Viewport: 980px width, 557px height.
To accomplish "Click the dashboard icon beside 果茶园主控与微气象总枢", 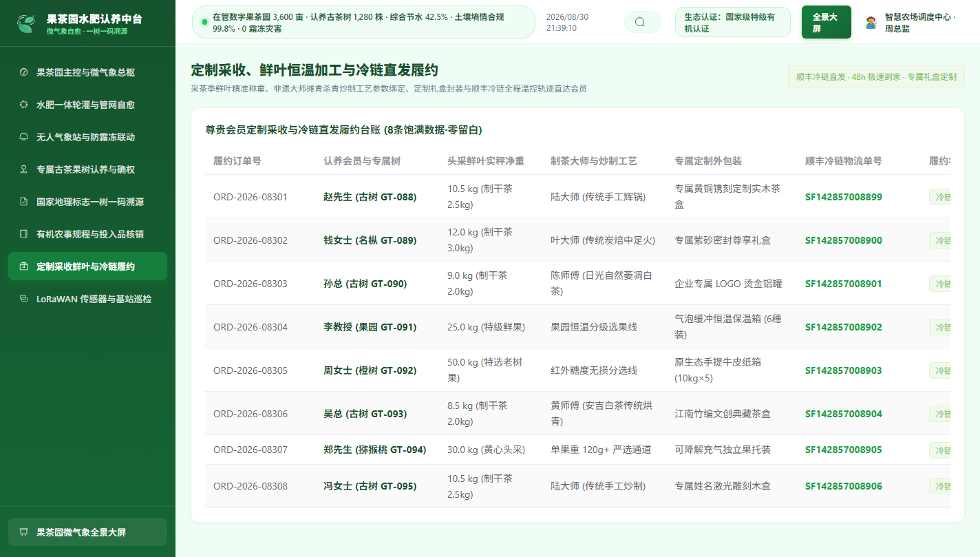I will 23,72.
